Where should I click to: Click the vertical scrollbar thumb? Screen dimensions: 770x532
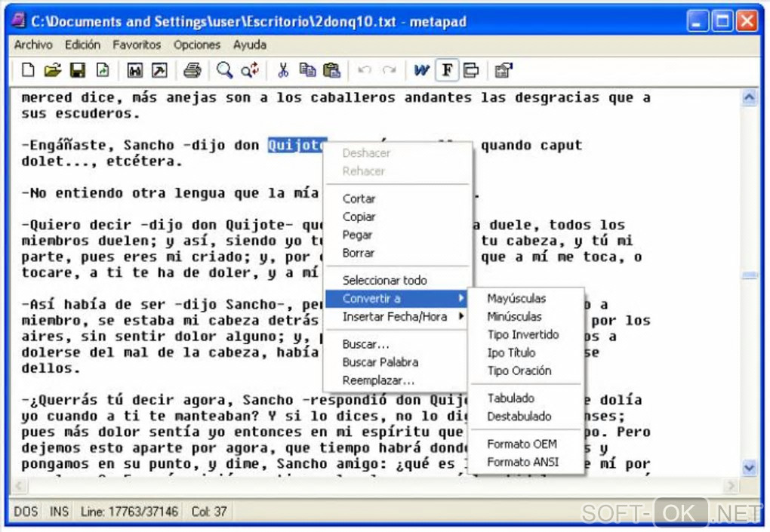(x=749, y=275)
